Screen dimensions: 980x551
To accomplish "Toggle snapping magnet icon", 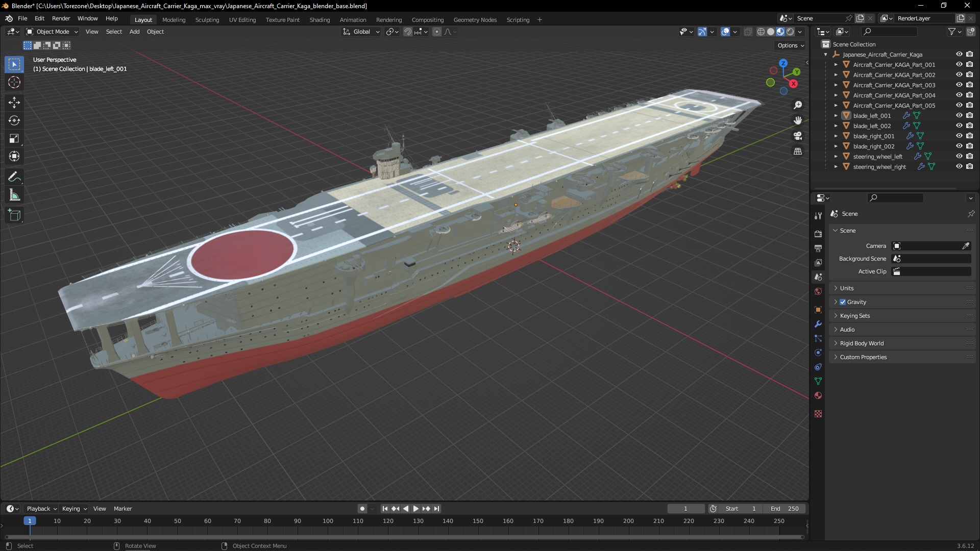I will [408, 32].
